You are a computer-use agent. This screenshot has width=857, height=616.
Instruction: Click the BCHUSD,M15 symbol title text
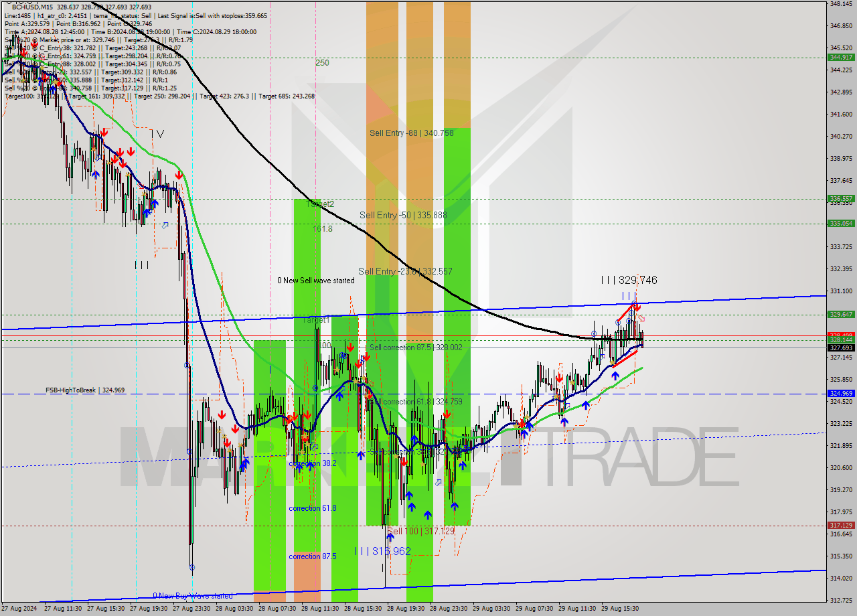click(x=32, y=7)
